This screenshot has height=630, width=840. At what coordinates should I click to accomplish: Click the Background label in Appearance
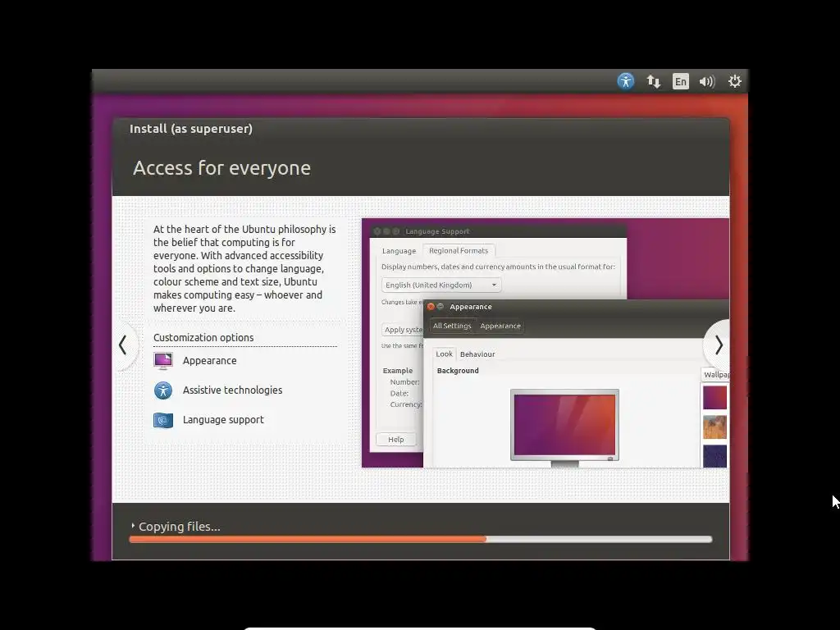tap(458, 371)
